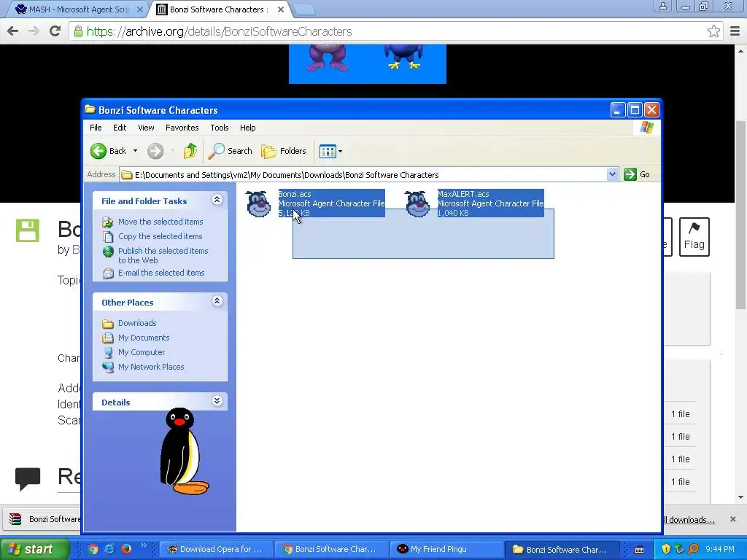Viewport: 747px width, 560px height.
Task: Open the Search pane in Explorer
Action: [x=230, y=151]
